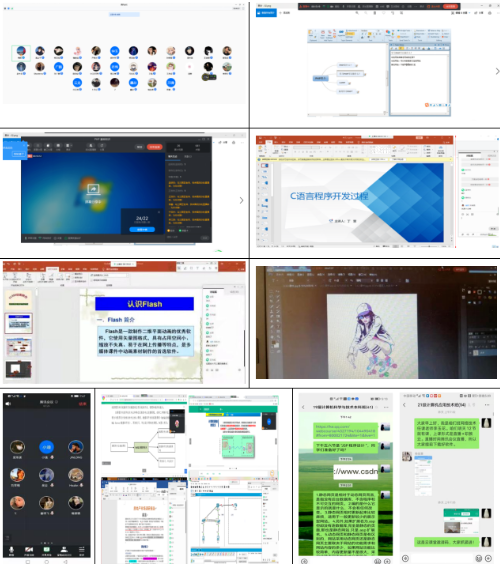The width and height of the screenshot is (500, 564).
Task: Click the 认识Flash blue title banner
Action: 144,304
